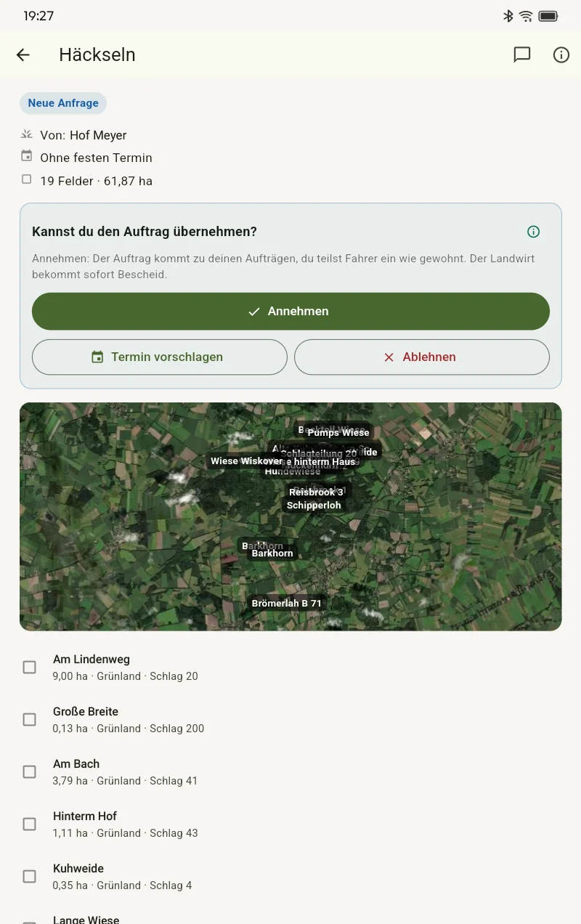Check the Am Bach field

(x=30, y=771)
